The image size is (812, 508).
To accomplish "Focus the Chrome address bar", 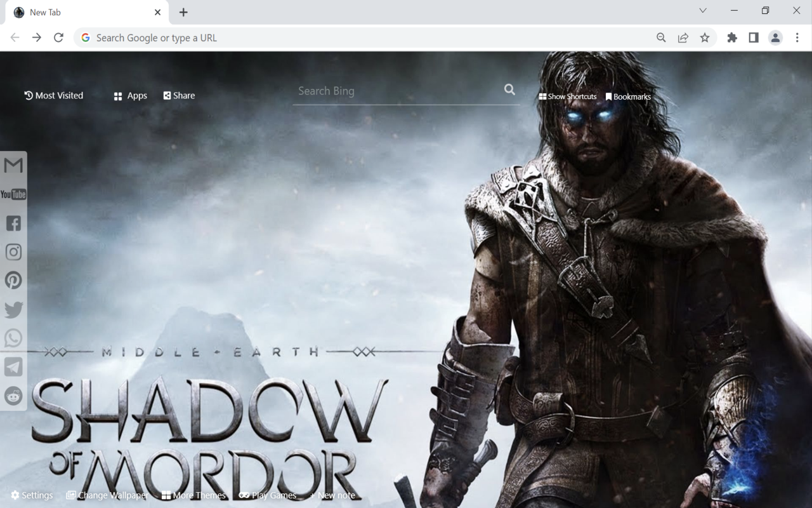I will point(368,37).
